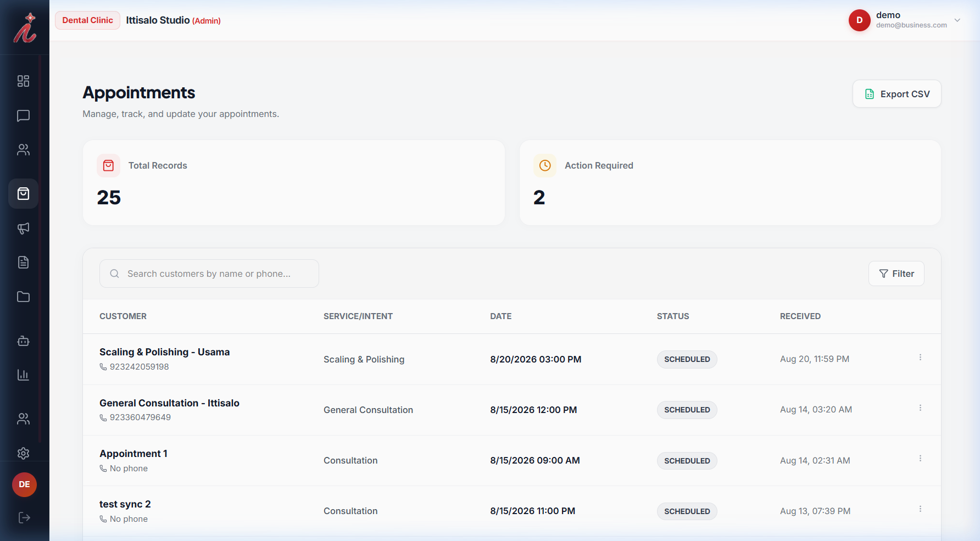Click the DATE column header
Viewport: 980px width, 541px height.
click(501, 316)
